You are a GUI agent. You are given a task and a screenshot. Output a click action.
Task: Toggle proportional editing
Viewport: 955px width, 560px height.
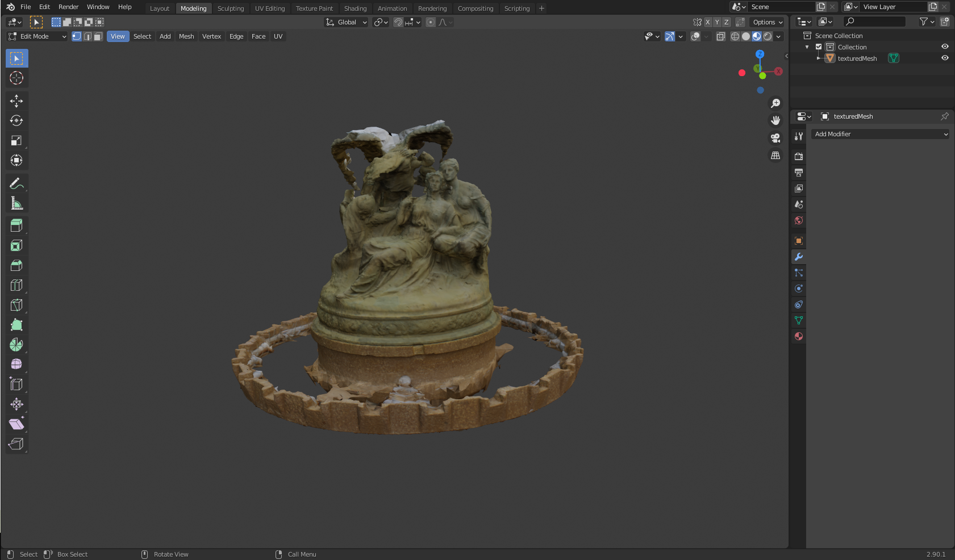(431, 22)
